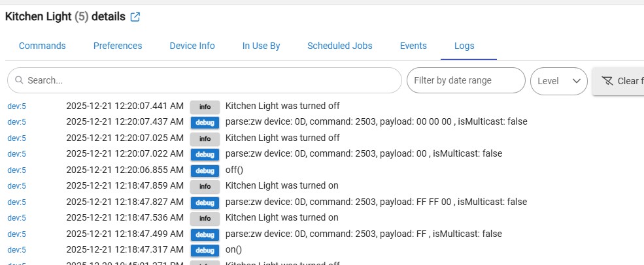This screenshot has width=644, height=265.
Task: Open Kitchen Light details in new window
Action: (135, 17)
